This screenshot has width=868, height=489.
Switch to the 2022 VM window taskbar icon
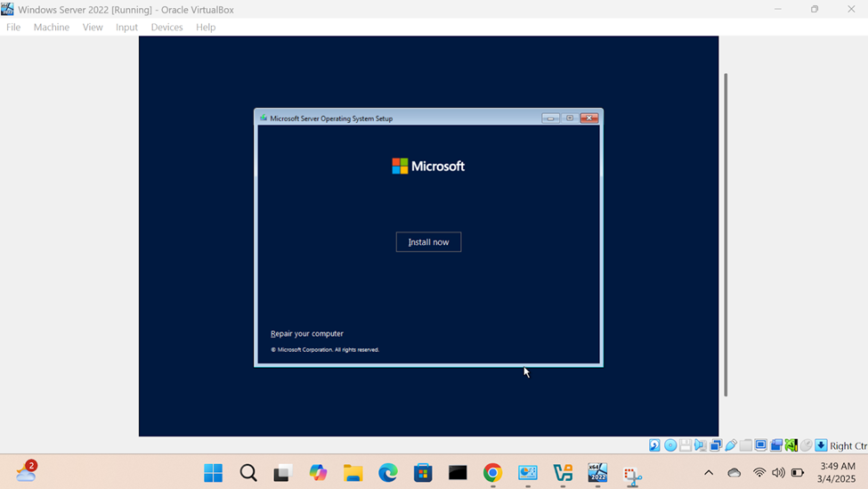pos(597,473)
